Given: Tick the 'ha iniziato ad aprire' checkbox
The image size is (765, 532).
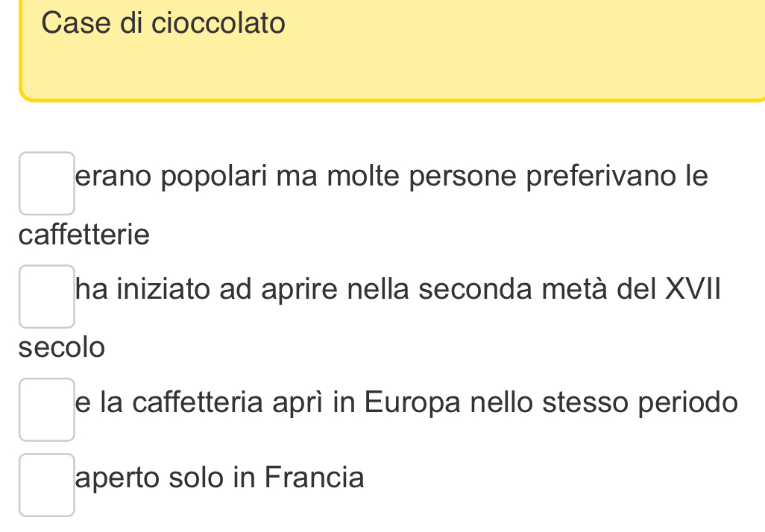Looking at the screenshot, I should [47, 297].
